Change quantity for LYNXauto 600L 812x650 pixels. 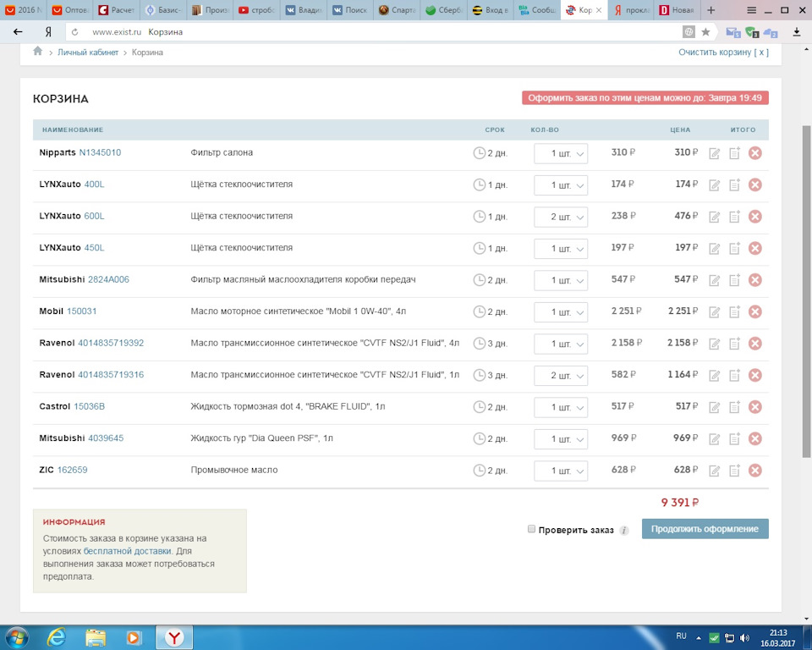point(561,217)
